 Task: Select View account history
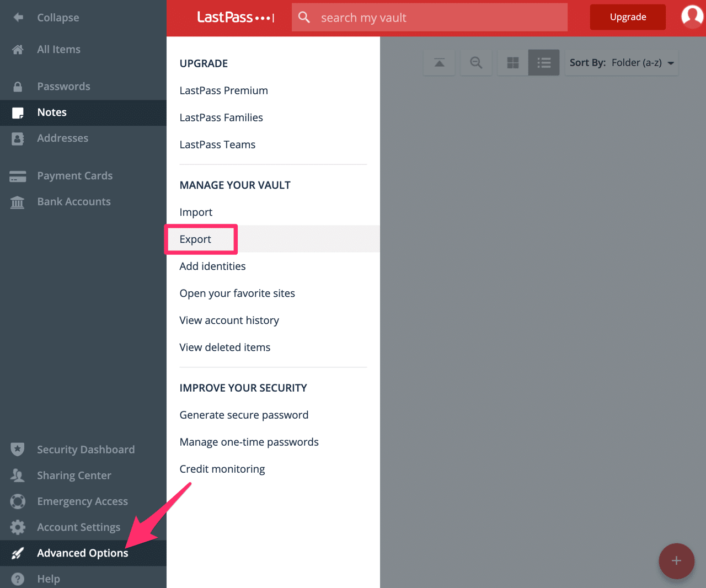coord(229,320)
